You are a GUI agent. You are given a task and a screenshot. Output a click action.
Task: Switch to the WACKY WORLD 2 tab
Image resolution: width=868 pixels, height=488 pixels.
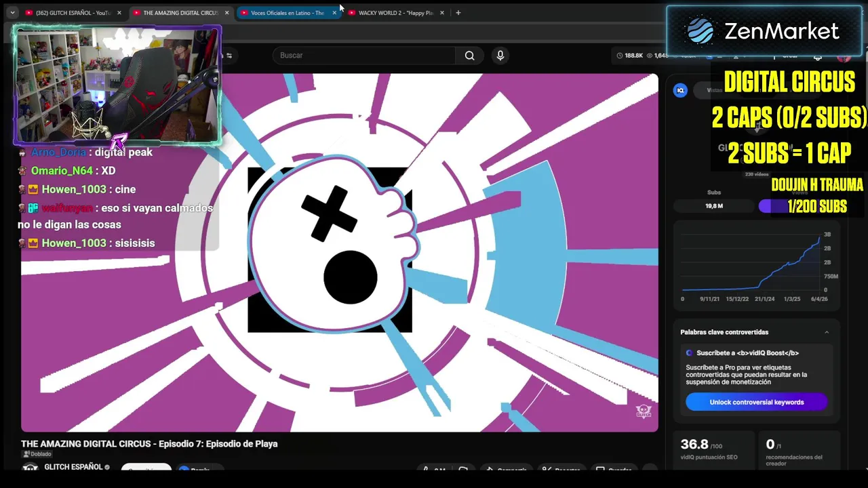click(395, 13)
